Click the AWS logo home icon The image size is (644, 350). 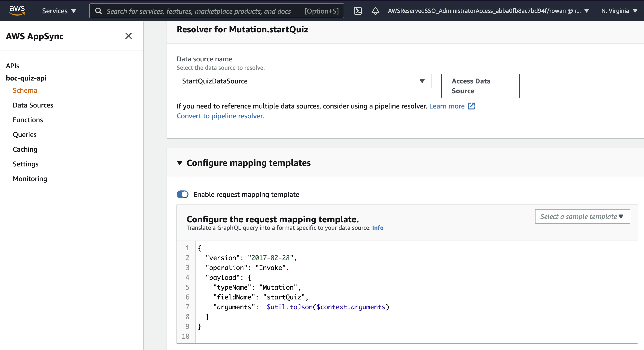tap(17, 11)
